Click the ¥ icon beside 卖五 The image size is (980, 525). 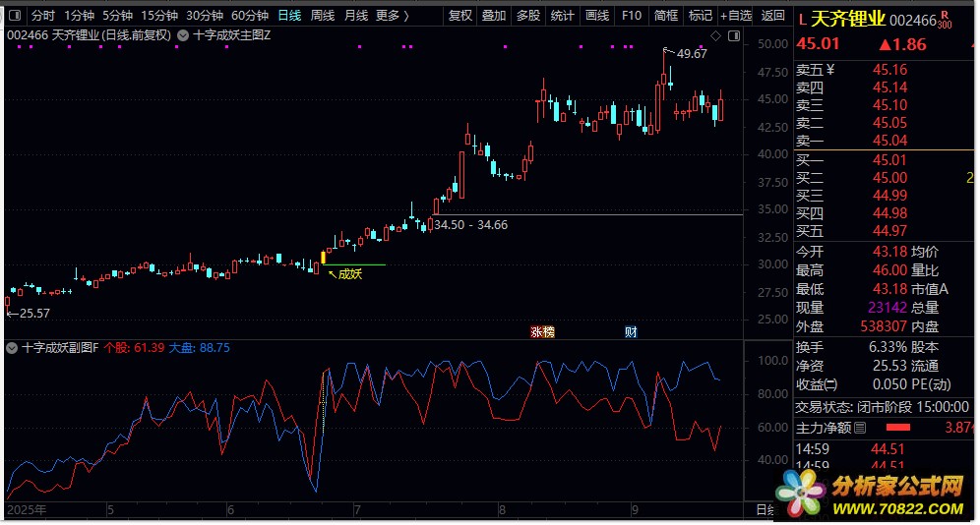coord(830,70)
